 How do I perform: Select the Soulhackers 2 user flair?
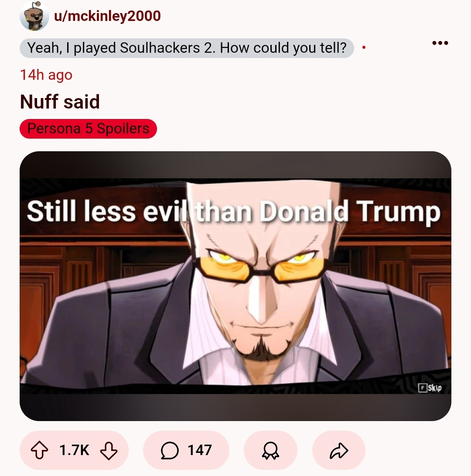pyautogui.click(x=187, y=48)
